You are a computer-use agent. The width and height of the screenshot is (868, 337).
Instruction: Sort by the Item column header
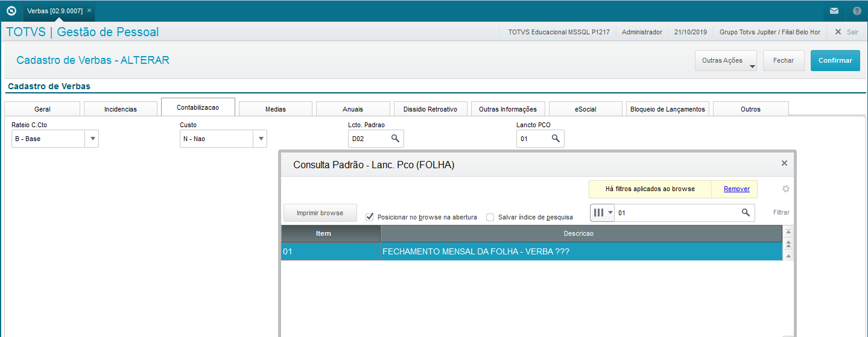click(x=331, y=233)
